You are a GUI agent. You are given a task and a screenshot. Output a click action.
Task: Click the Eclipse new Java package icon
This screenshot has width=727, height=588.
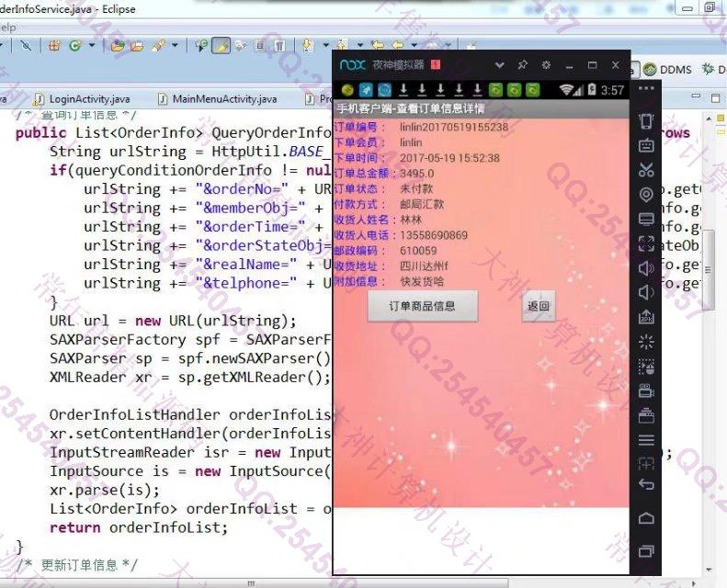[x=55, y=45]
